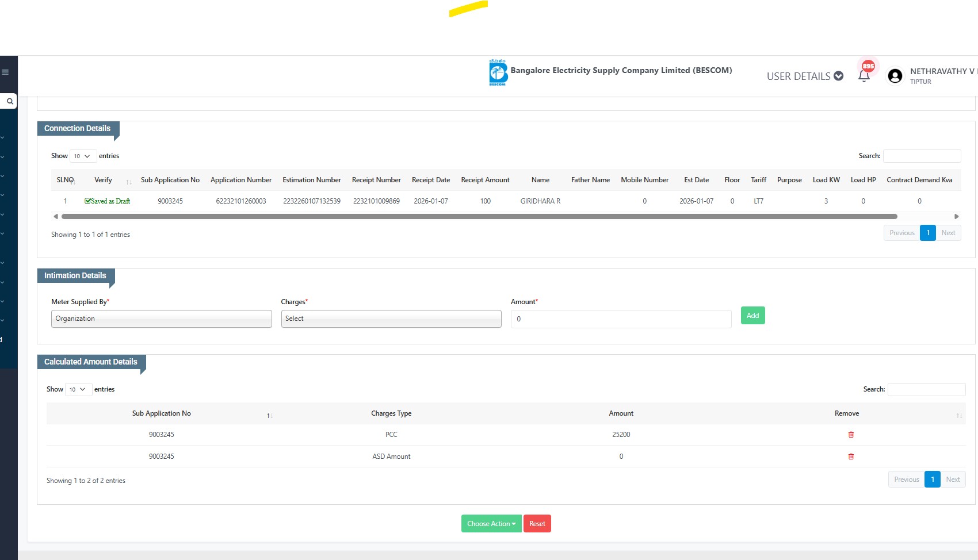Toggle the Saved as Draft verify checkbox
The height and width of the screenshot is (560, 978).
coord(88,201)
